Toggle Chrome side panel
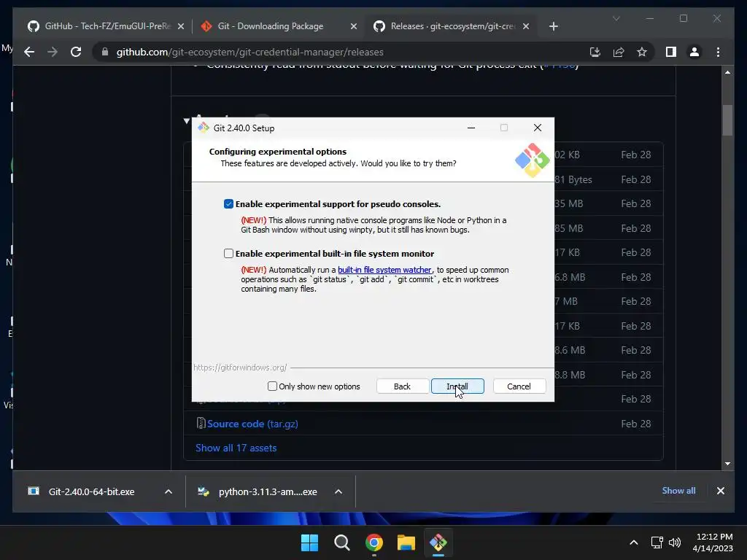The image size is (747, 560). (671, 52)
